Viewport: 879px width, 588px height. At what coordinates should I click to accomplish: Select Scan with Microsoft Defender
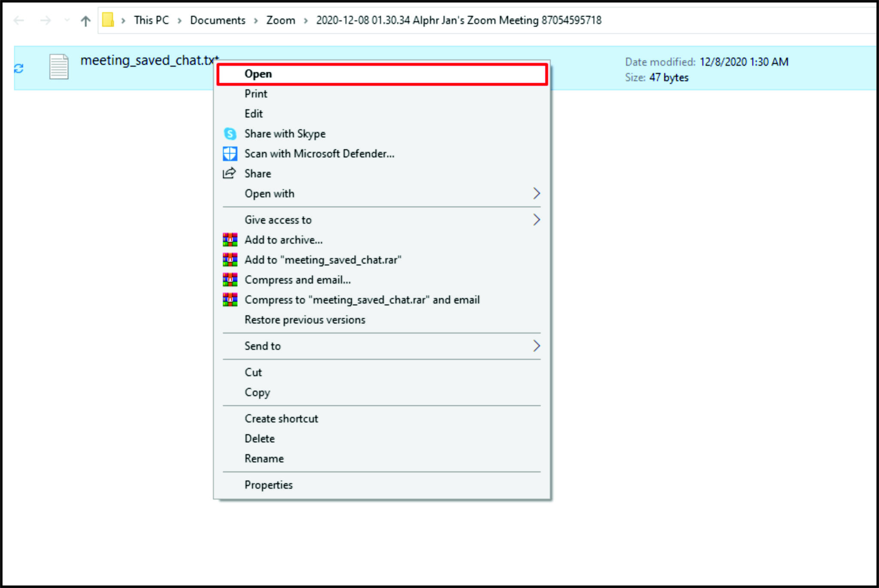click(319, 154)
